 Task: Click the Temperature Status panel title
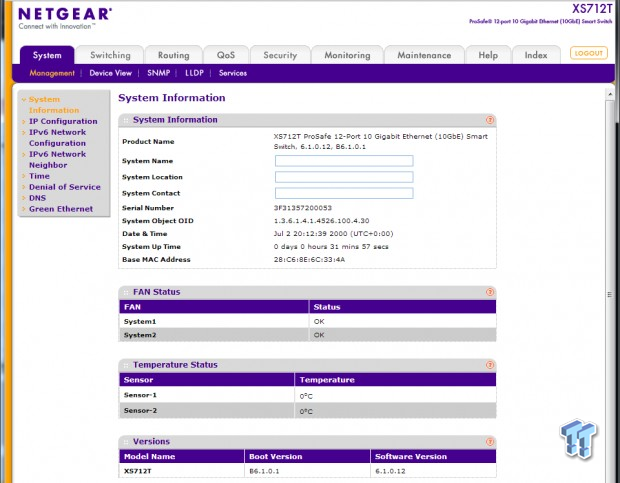[x=175, y=365]
